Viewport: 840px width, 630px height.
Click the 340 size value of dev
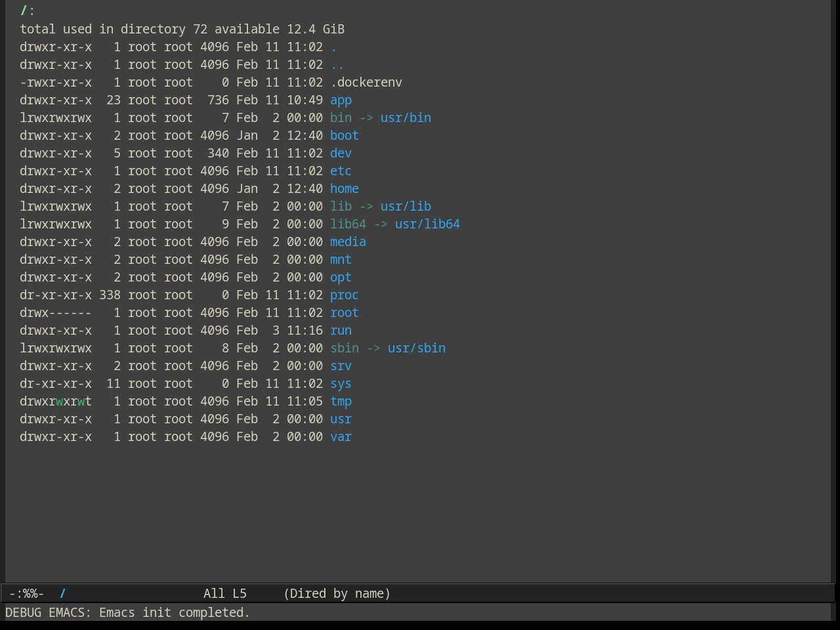(x=218, y=154)
